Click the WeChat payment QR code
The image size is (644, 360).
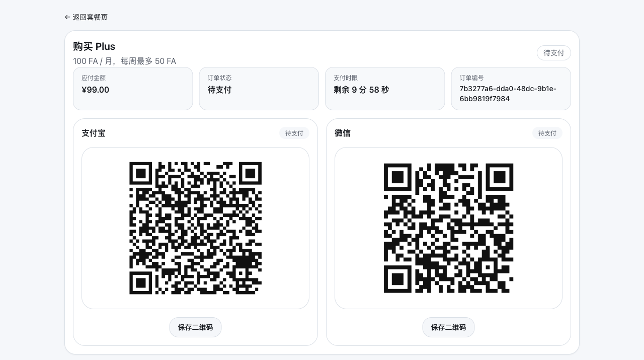[448, 228]
